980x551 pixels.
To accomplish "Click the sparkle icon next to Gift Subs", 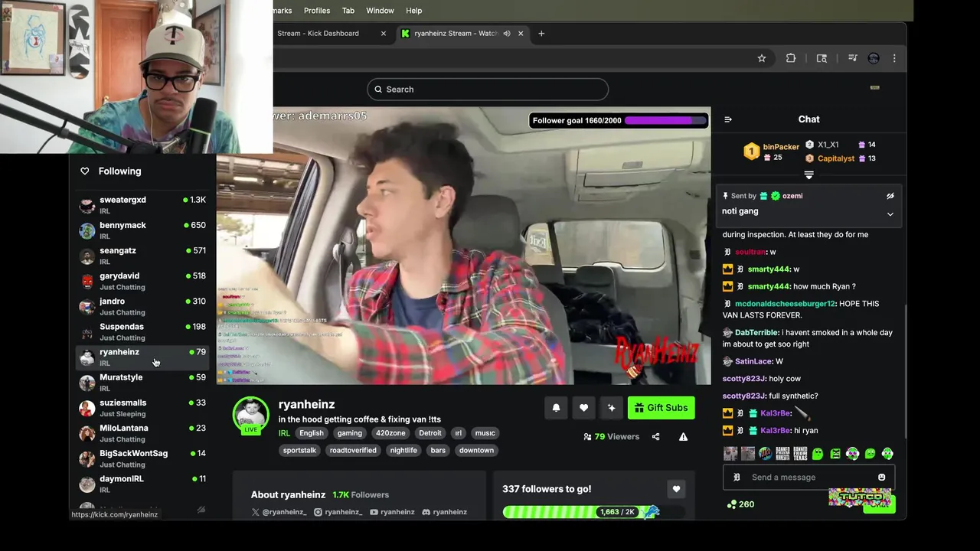I will [x=611, y=408].
